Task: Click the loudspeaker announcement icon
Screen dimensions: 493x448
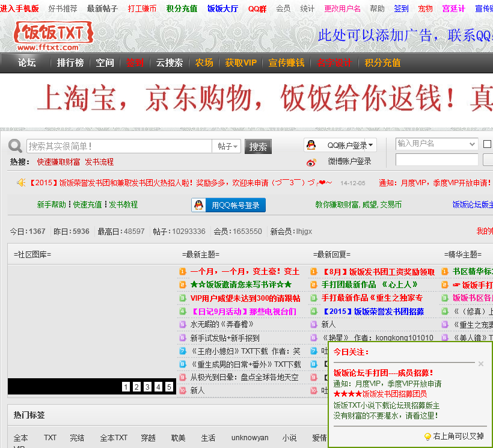Action: (21, 182)
